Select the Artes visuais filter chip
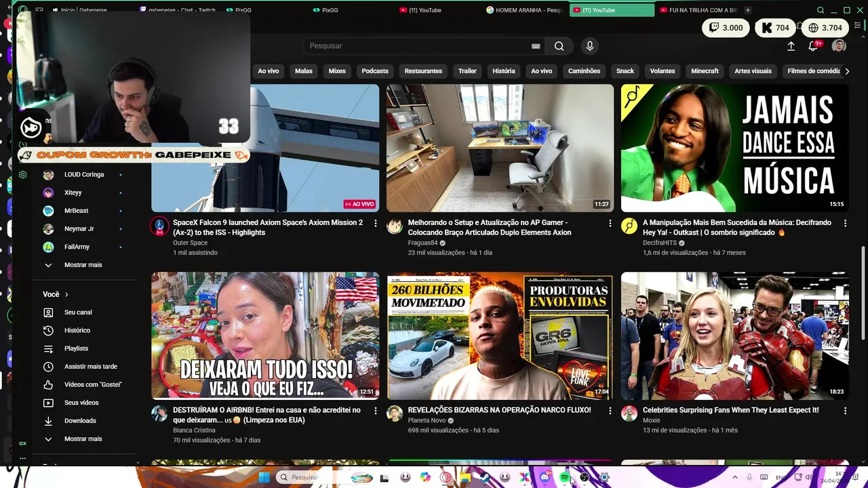 click(753, 71)
